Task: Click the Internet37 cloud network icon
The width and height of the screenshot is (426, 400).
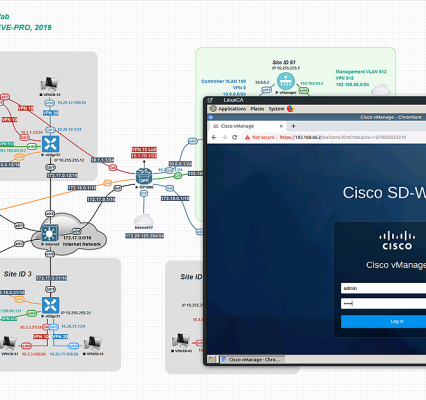Action: 144,220
